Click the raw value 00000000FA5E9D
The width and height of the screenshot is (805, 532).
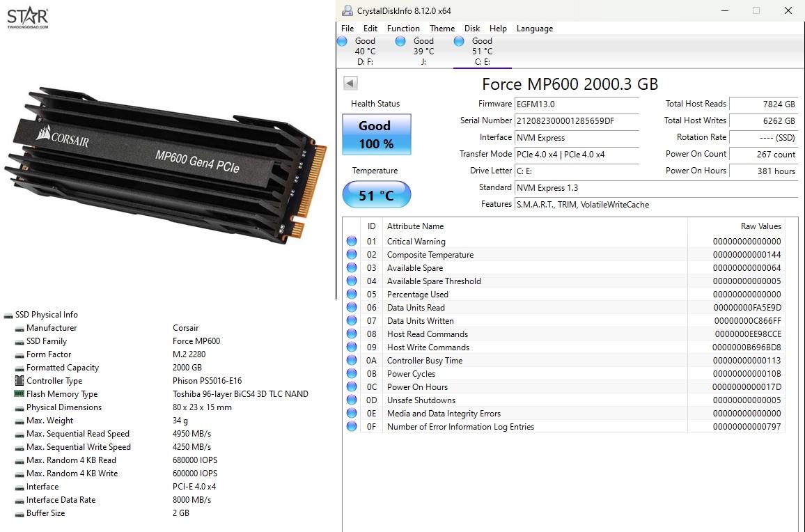click(x=747, y=308)
